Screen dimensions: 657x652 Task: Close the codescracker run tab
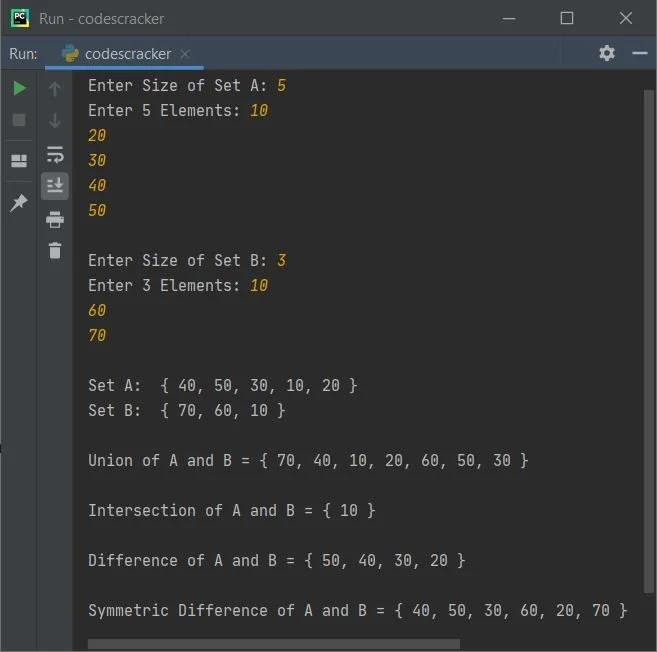185,54
